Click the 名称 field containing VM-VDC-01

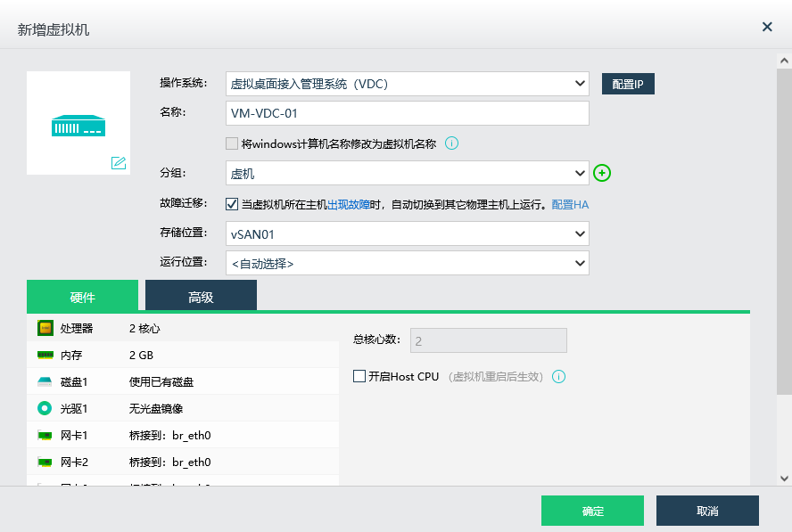pyautogui.click(x=407, y=113)
